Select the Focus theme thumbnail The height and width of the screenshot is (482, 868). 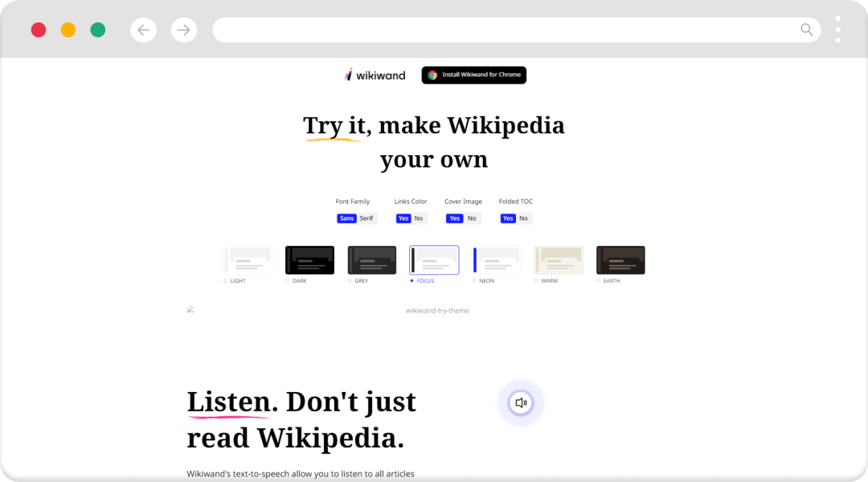434,260
